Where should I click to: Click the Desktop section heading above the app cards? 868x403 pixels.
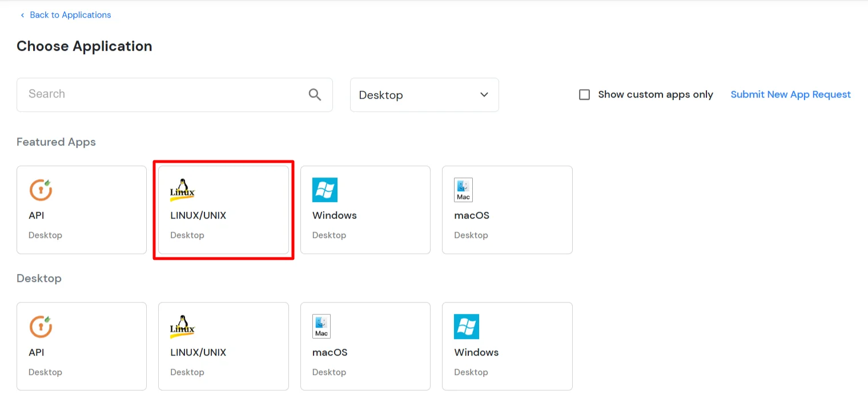pyautogui.click(x=39, y=279)
